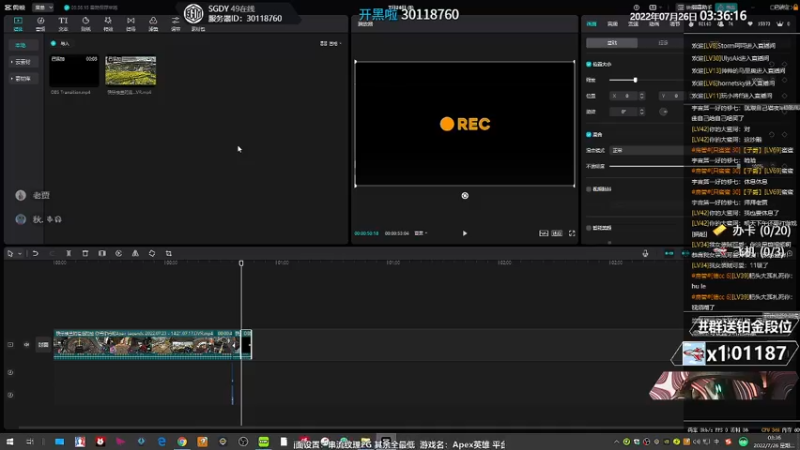Toggle the blend checkbox
Image resolution: width=800 pixels, height=450 pixels.
(x=589, y=134)
